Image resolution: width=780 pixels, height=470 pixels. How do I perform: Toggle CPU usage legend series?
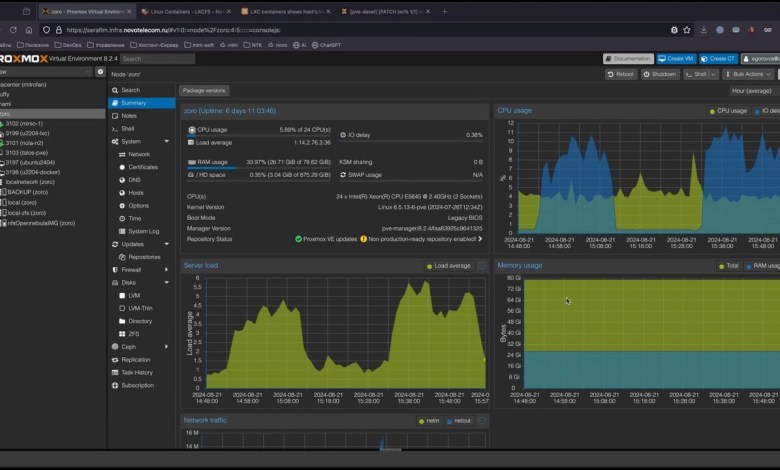pyautogui.click(x=728, y=111)
